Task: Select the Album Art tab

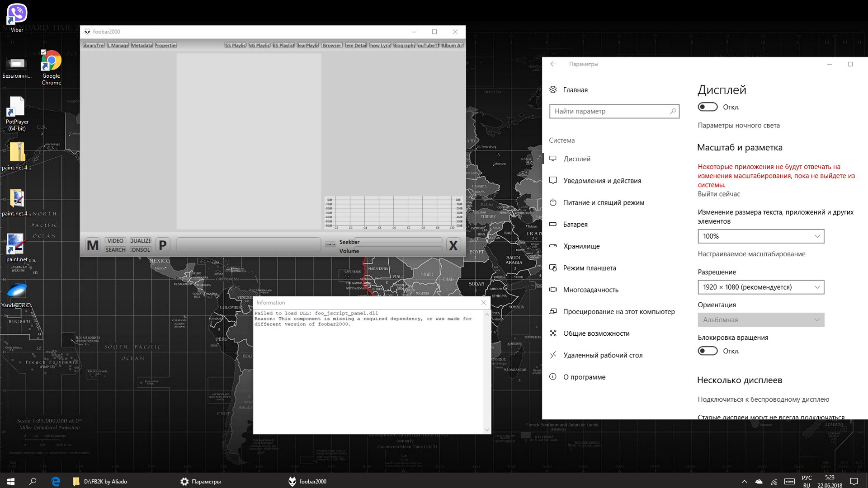Action: [453, 45]
